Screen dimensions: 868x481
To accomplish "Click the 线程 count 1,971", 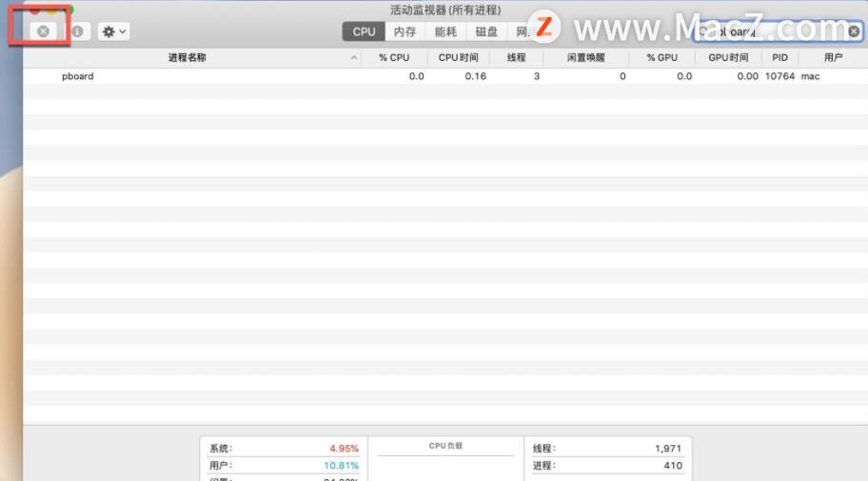I will (668, 449).
